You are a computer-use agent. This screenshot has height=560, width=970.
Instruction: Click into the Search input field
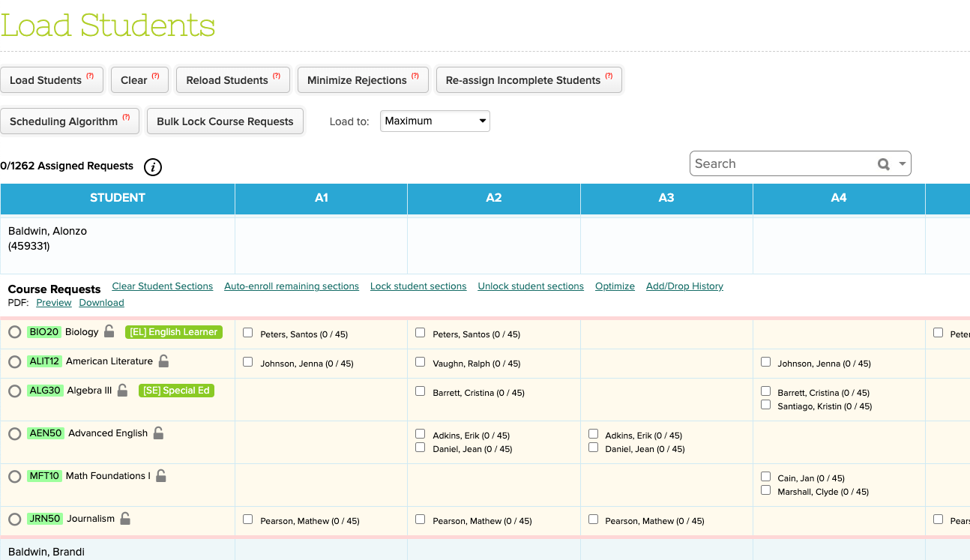click(780, 164)
